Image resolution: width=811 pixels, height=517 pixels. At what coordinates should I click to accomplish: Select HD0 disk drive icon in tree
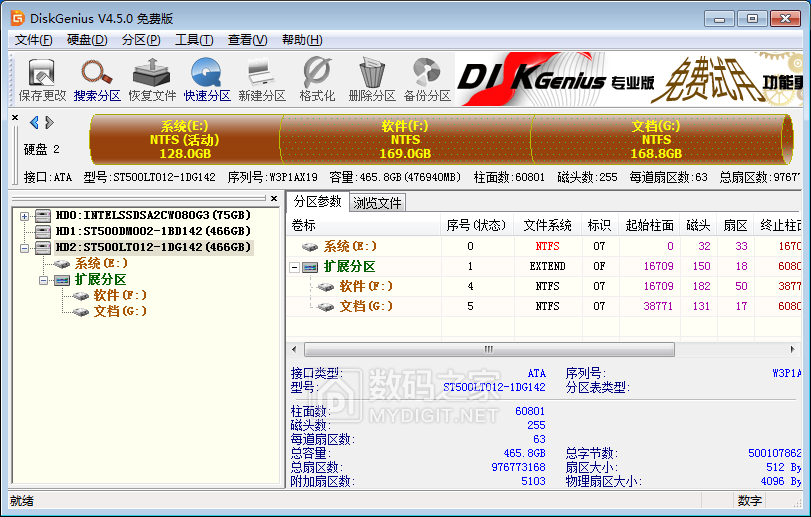point(42,216)
